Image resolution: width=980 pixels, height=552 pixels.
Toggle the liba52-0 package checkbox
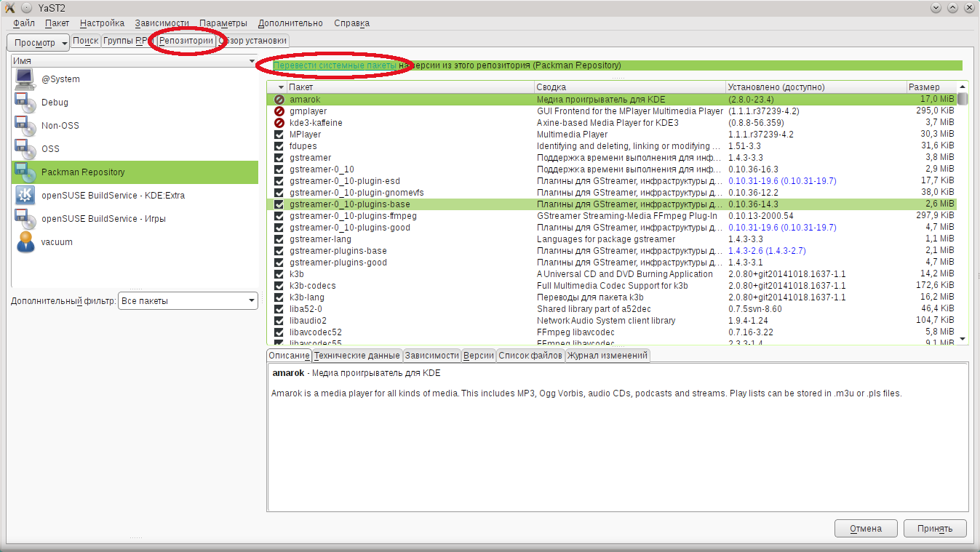[x=279, y=309]
